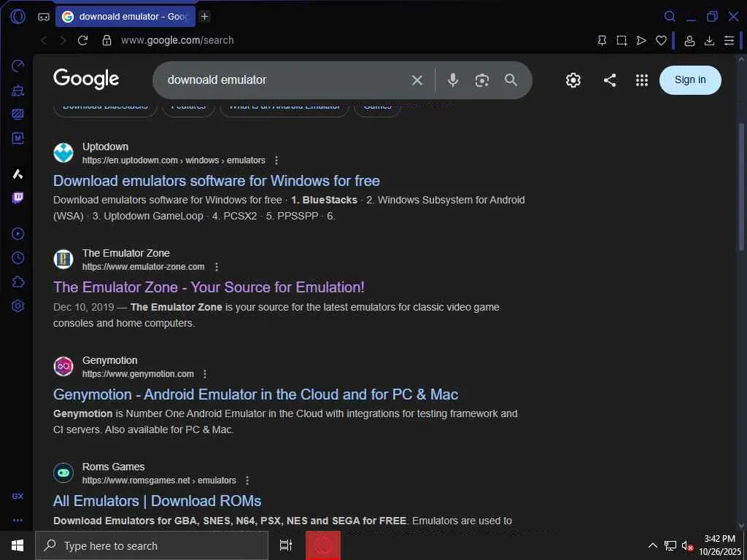Viewport: 747px width, 560px height.
Task: Open the Windows Start menu
Action: [x=18, y=545]
